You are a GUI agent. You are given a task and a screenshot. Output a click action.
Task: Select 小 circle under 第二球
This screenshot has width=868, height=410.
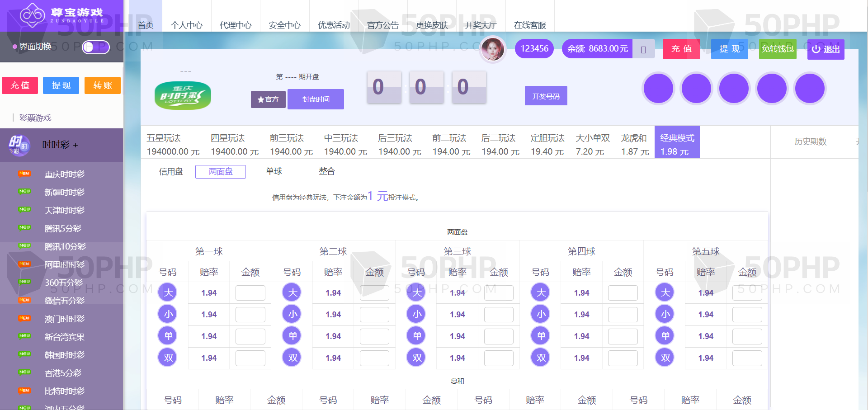click(292, 314)
